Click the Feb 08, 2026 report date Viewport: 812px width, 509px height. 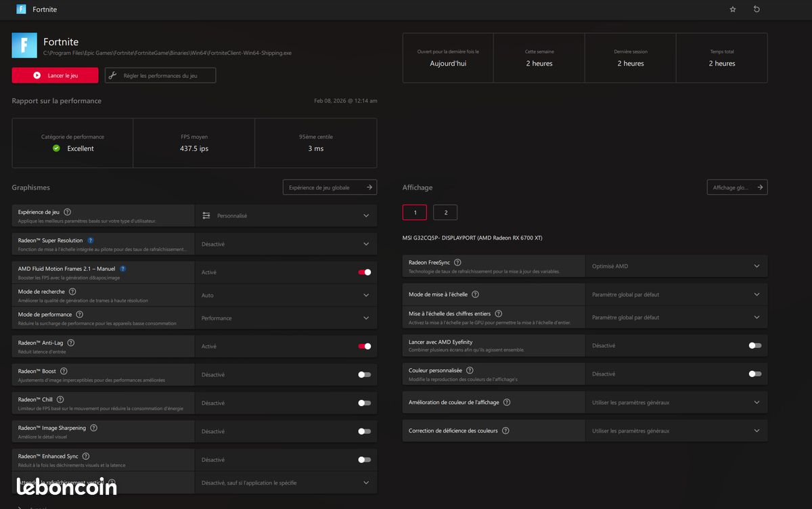click(x=346, y=101)
